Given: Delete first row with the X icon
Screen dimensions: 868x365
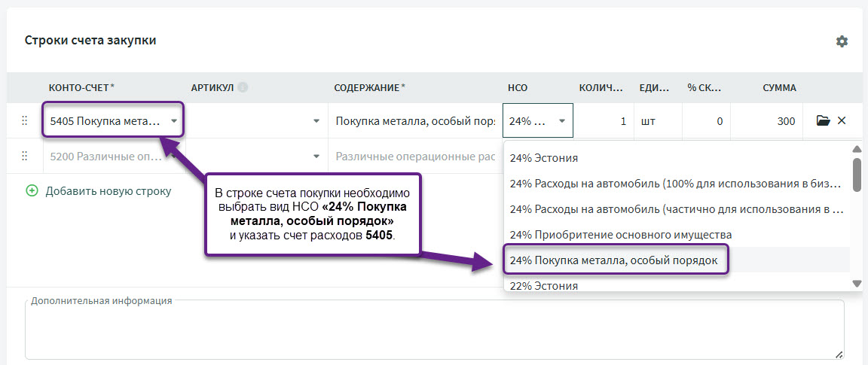Looking at the screenshot, I should pyautogui.click(x=842, y=120).
